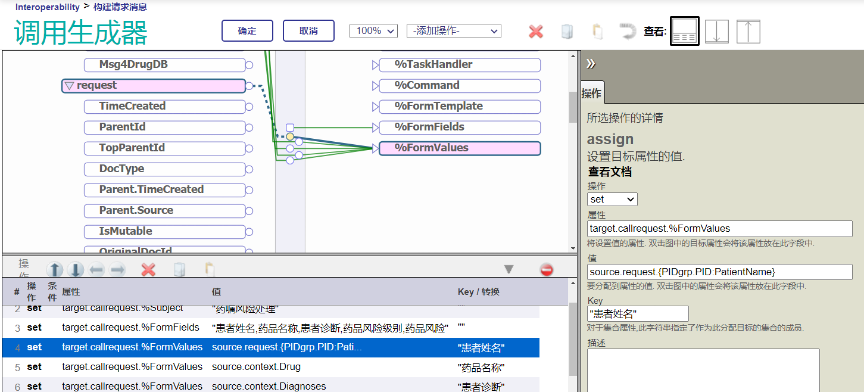Move selected action up with blue up arrow

55,270
